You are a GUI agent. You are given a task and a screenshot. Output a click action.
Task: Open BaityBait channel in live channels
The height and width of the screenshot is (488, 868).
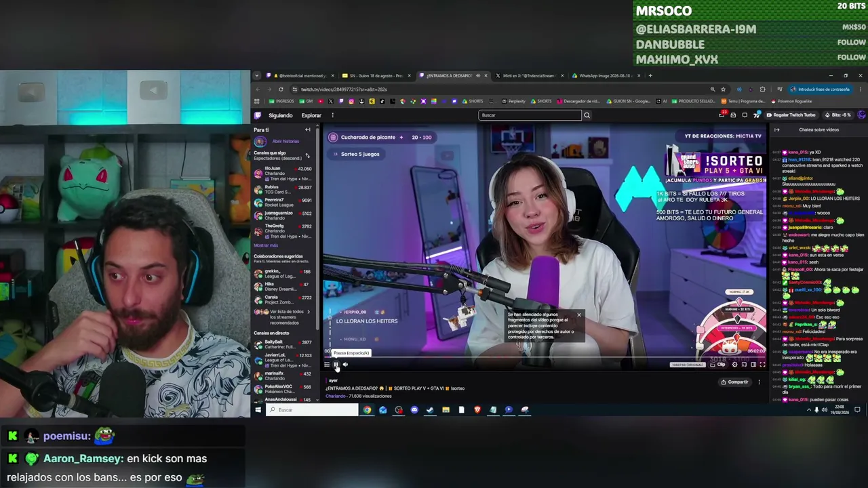click(x=283, y=345)
